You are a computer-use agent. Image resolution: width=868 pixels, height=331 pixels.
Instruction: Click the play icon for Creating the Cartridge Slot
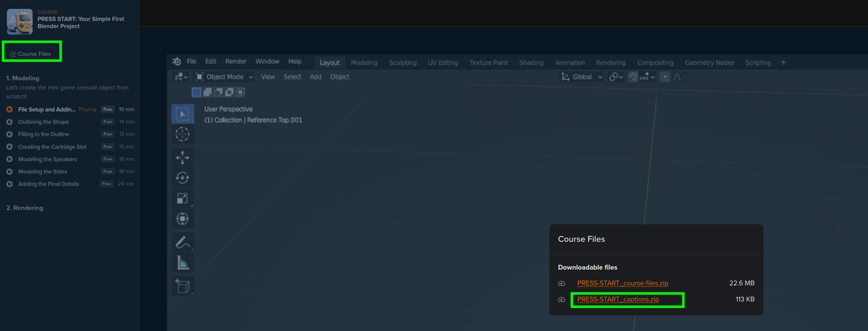(x=9, y=147)
